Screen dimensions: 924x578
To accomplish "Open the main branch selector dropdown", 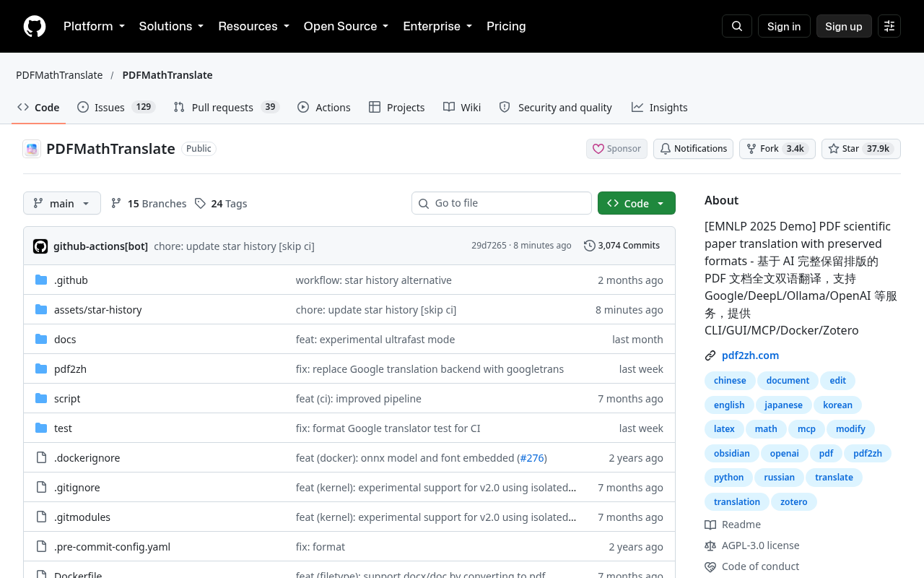I will click(62, 203).
